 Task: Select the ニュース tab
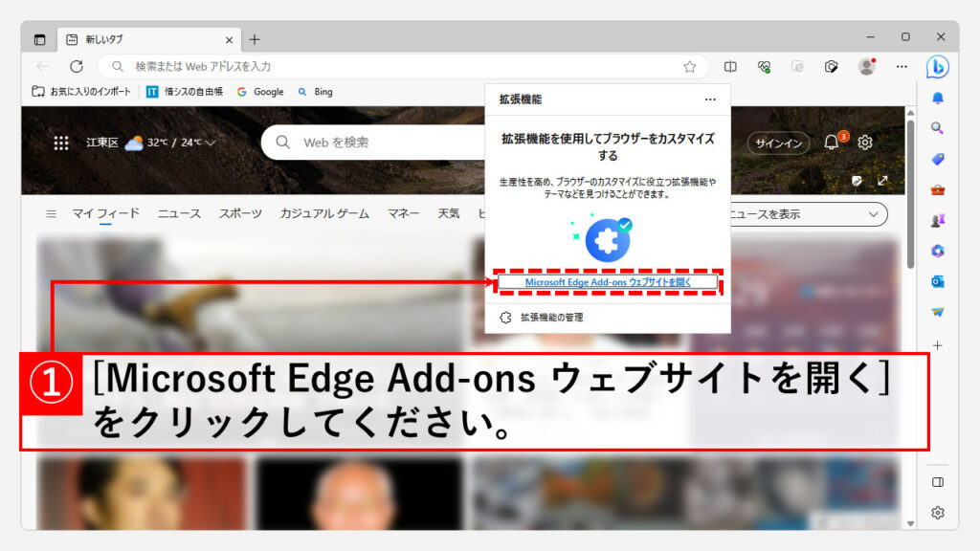tap(179, 213)
